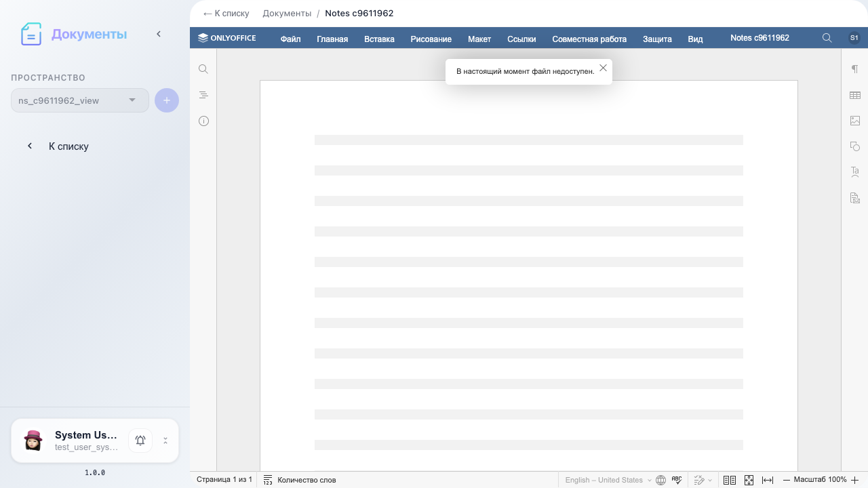Open the Find panel in left sidebar
The image size is (868, 488).
point(203,69)
